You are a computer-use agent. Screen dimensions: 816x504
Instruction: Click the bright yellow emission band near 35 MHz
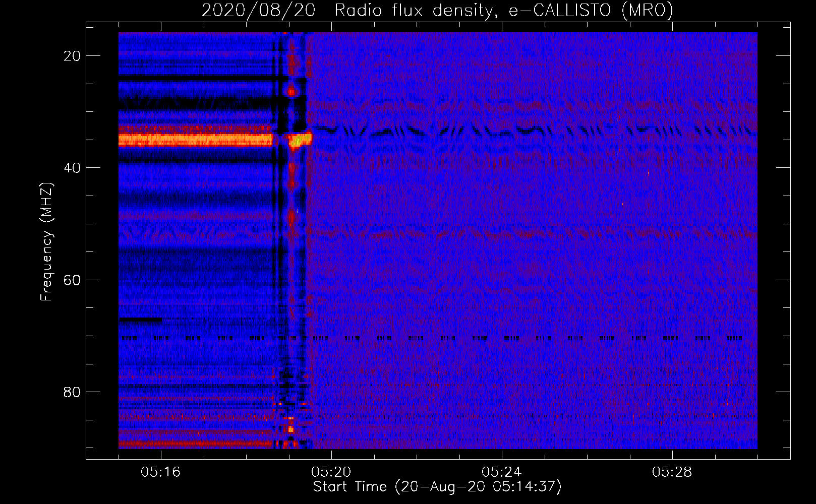click(x=196, y=140)
